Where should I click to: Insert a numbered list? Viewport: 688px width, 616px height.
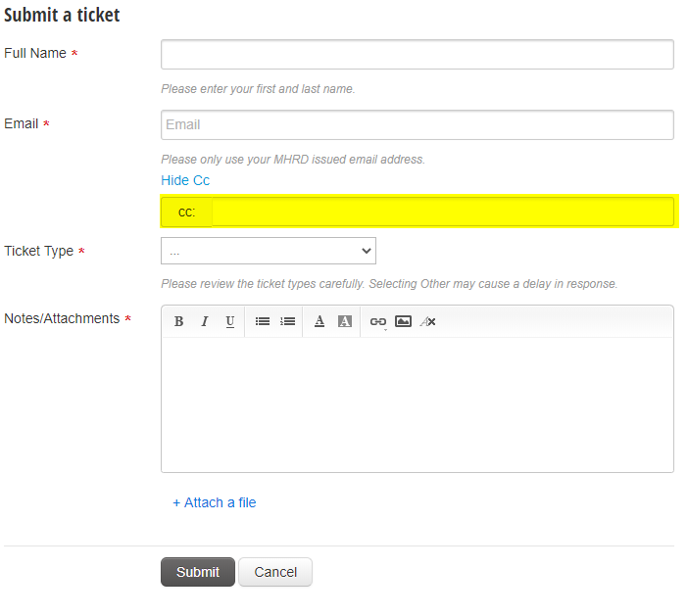(288, 321)
